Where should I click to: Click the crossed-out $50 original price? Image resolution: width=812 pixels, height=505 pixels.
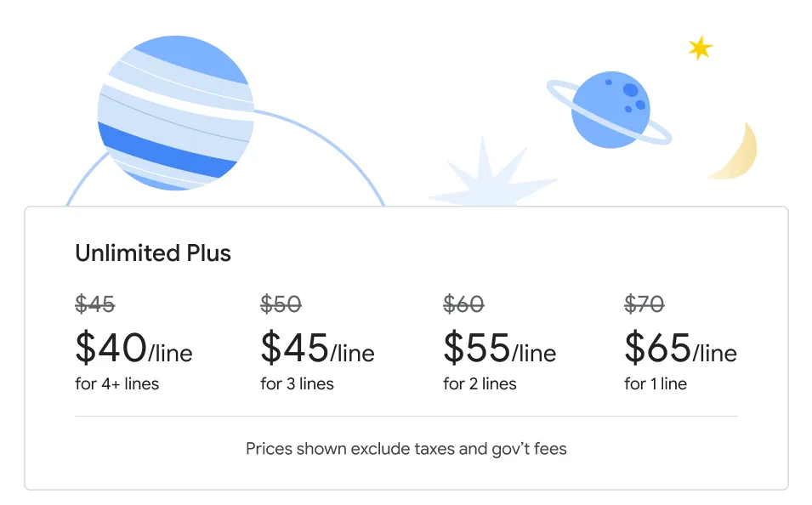[x=281, y=304]
